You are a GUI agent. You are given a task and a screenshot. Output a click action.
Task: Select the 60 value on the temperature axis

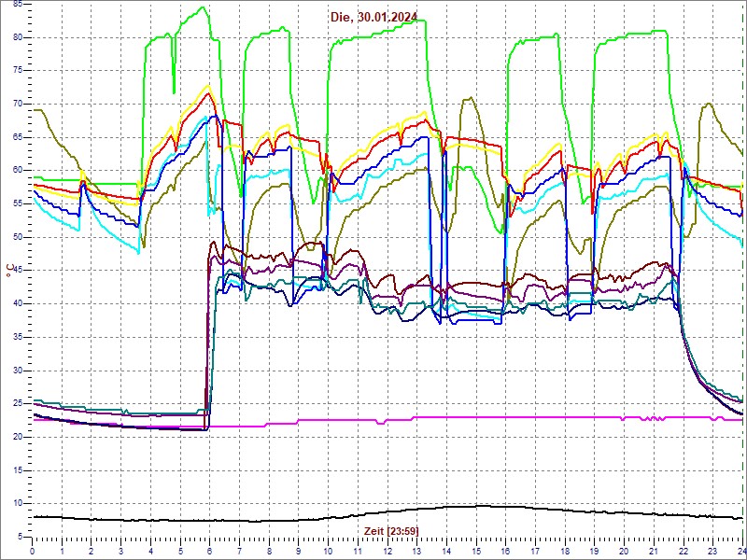pyautogui.click(x=18, y=171)
